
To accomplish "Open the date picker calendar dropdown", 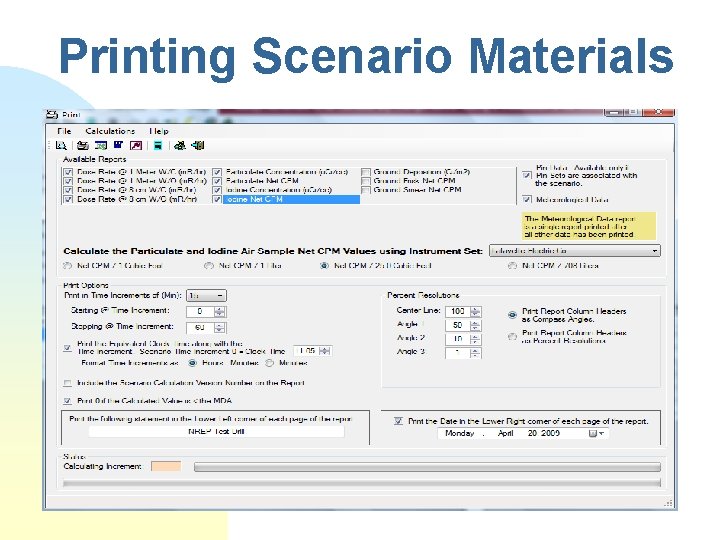I will [x=596, y=433].
